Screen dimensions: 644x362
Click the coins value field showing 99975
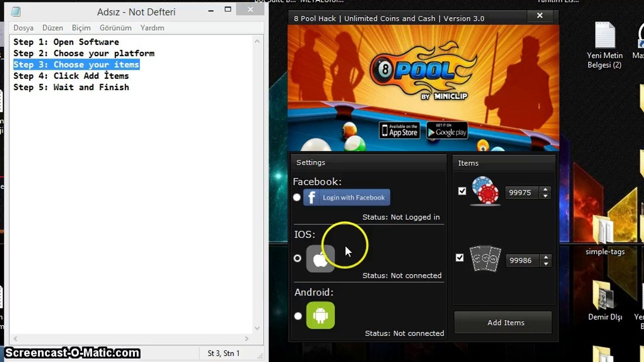(x=522, y=193)
